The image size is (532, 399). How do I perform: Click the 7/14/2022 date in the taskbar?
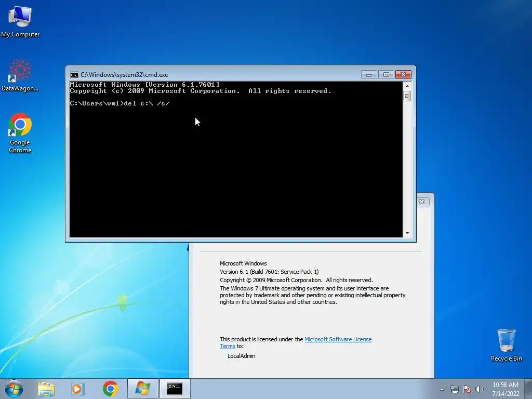point(506,394)
